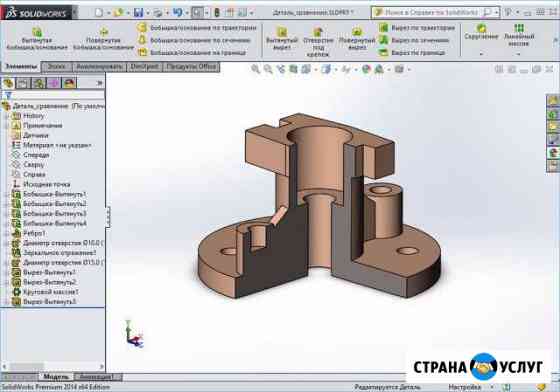The image size is (560, 392).
Task: Click the Apply Scene icon
Action: 379,69
